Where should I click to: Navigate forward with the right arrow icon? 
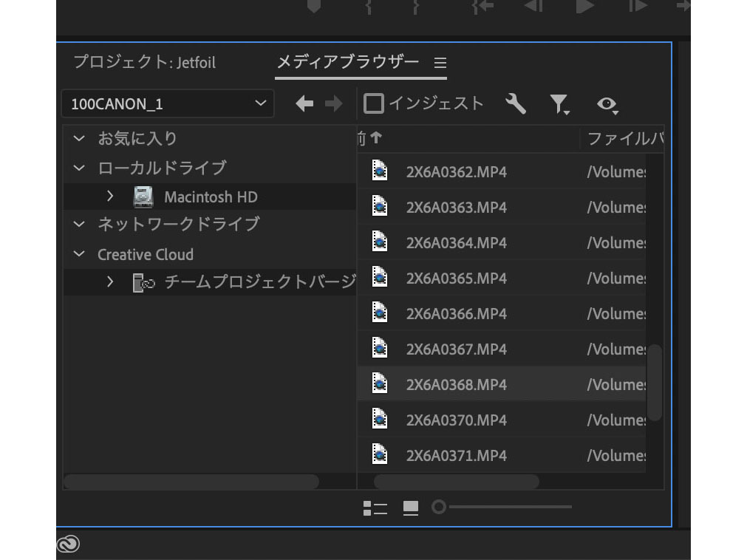click(332, 103)
